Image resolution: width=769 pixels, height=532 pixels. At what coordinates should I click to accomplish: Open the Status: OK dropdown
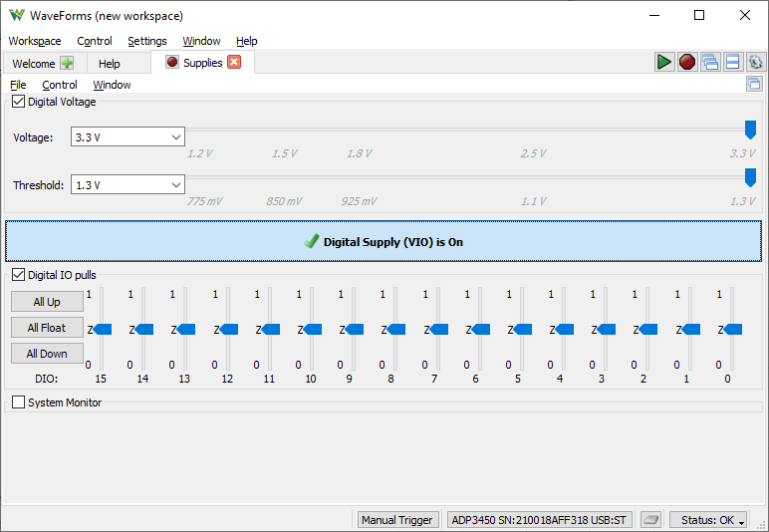tap(708, 520)
